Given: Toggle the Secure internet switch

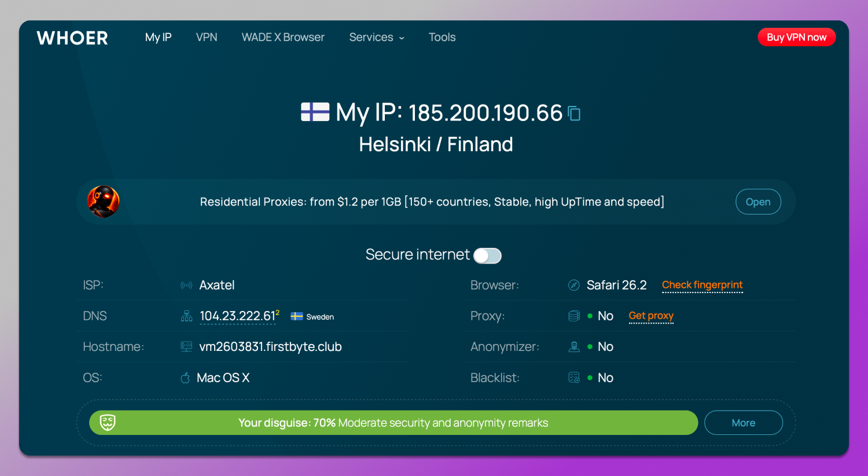Looking at the screenshot, I should (x=487, y=255).
